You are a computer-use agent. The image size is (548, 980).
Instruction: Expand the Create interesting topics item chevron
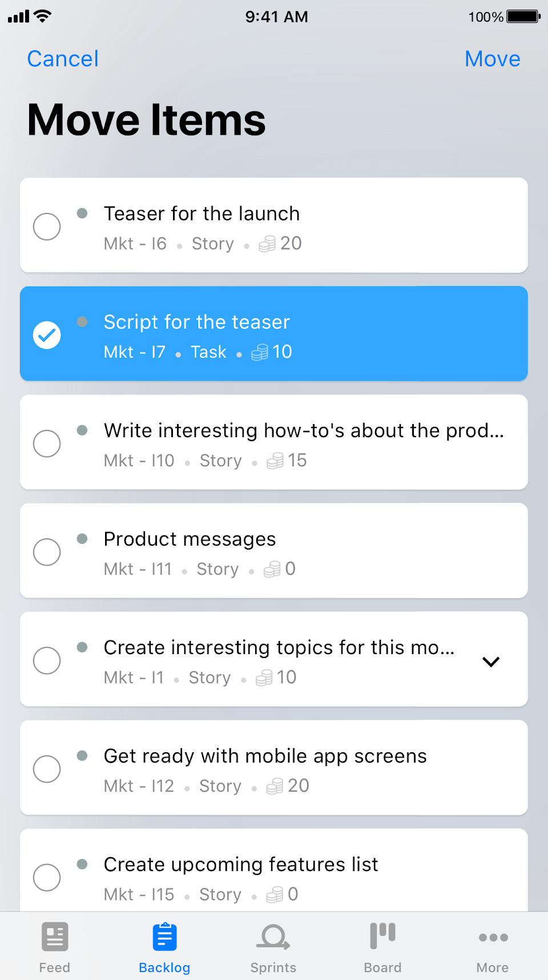coord(491,662)
